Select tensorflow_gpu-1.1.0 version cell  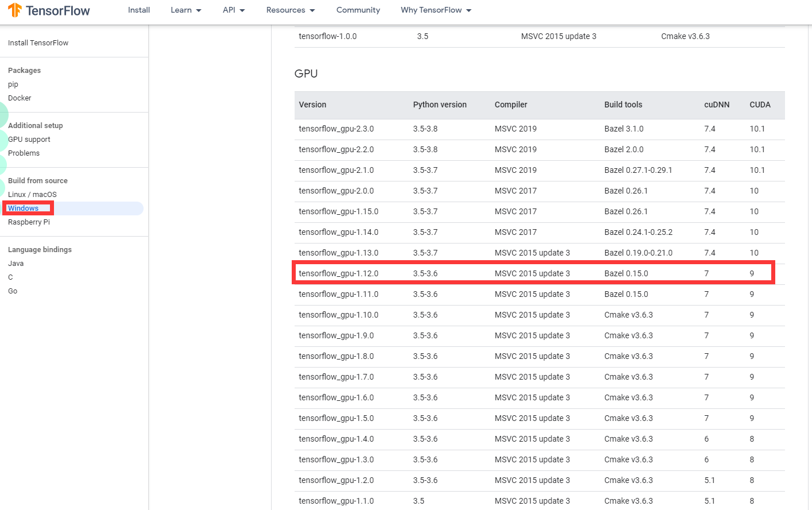[337, 501]
